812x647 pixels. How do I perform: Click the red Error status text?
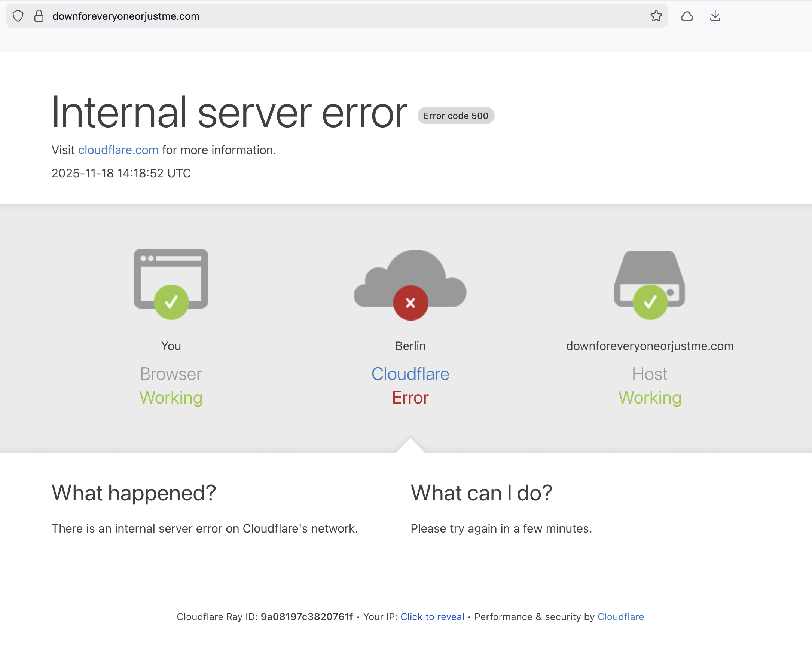click(x=410, y=398)
